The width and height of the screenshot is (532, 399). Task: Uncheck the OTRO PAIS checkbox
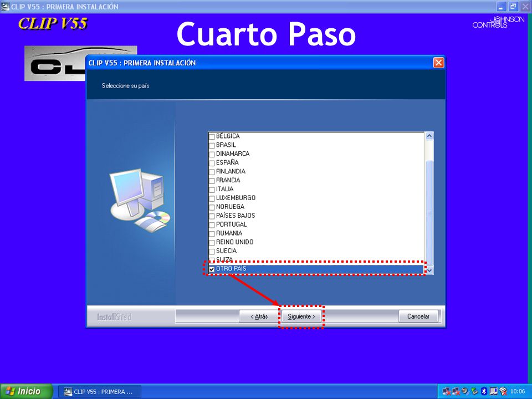212,269
